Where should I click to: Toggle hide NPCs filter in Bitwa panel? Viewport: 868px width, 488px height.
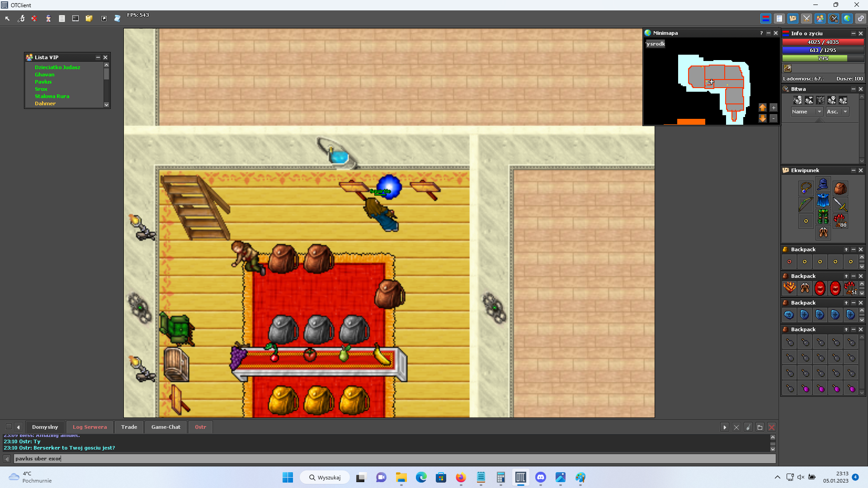tap(809, 100)
